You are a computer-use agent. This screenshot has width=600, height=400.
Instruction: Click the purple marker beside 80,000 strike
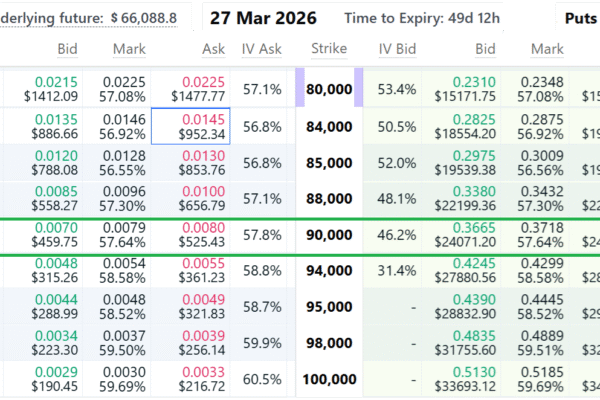[x=300, y=90]
